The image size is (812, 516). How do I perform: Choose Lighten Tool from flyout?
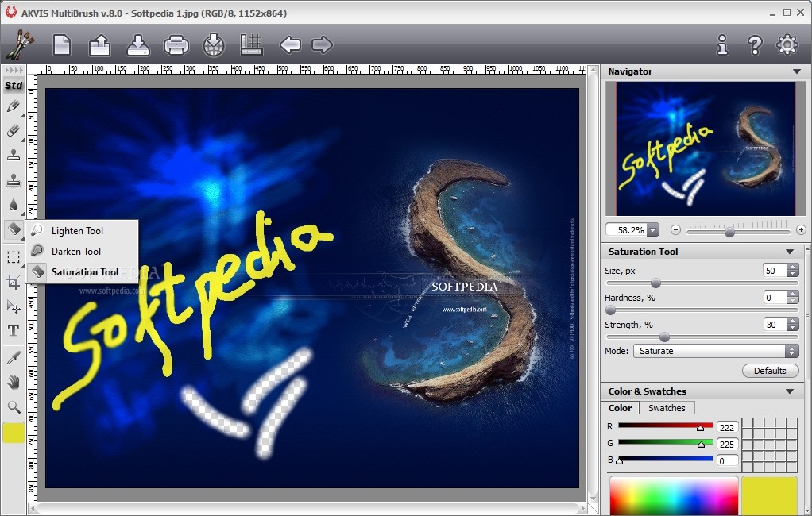[83, 231]
